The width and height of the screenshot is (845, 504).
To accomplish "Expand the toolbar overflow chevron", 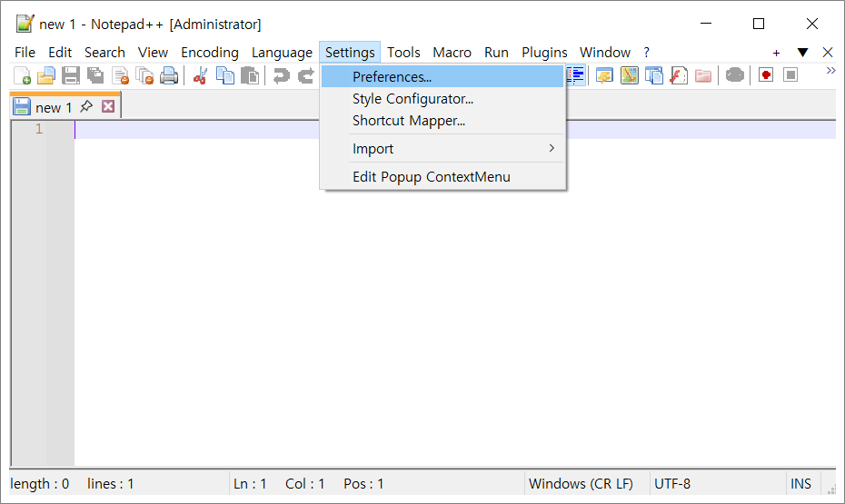I will 830,71.
